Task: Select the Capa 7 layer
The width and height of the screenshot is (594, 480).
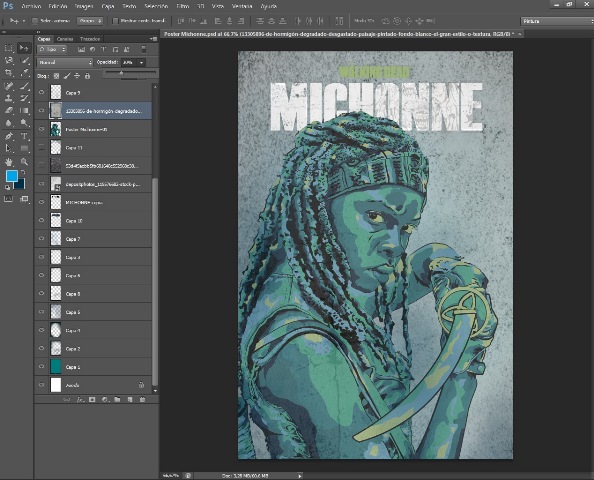Action: click(93, 239)
